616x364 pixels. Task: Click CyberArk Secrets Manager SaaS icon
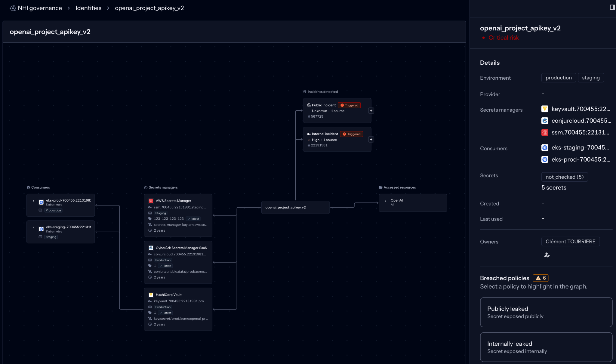(x=151, y=248)
